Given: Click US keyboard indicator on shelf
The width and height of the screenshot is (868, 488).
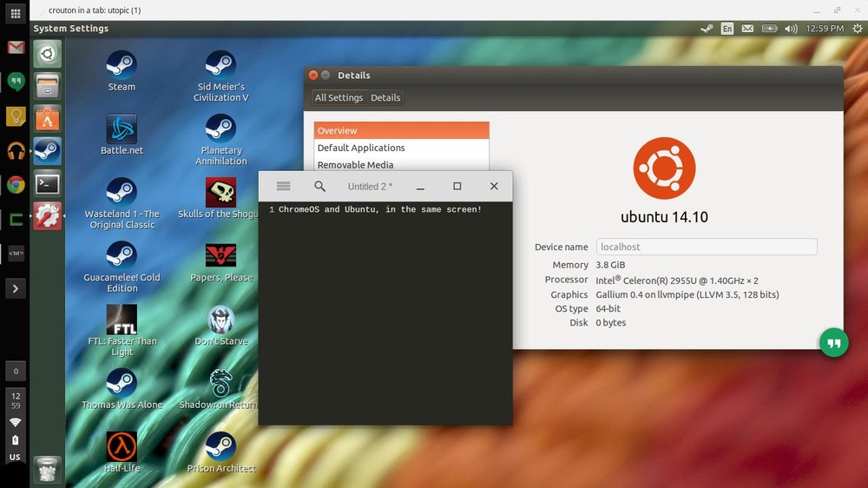Looking at the screenshot, I should coord(15,457).
